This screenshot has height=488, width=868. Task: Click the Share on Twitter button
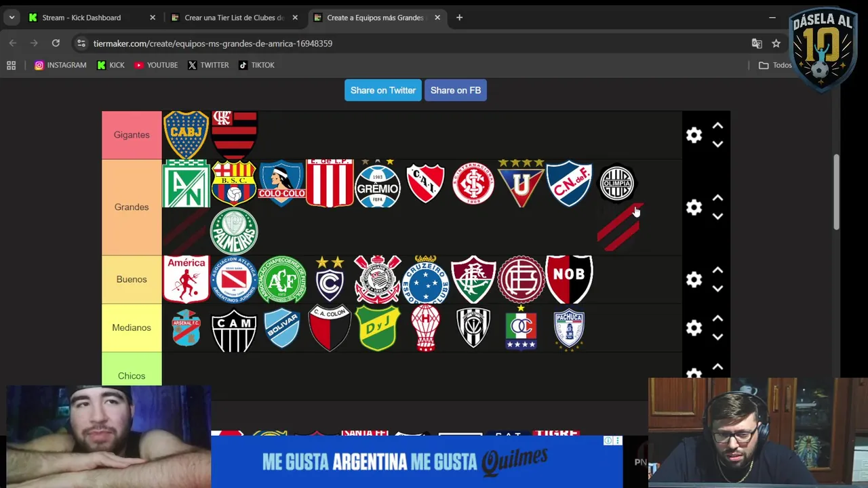pyautogui.click(x=383, y=90)
